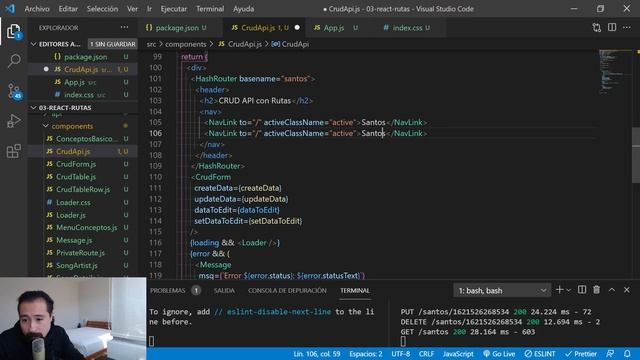Click the Go Live status bar button
The width and height of the screenshot is (640, 360).
pos(499,354)
